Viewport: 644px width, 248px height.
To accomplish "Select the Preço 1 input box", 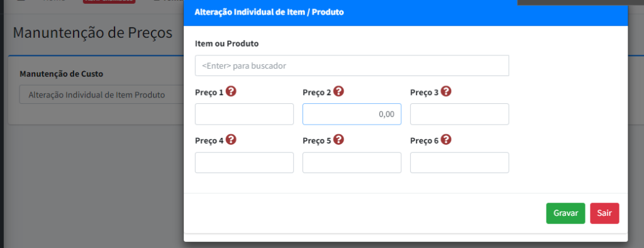I will point(245,114).
